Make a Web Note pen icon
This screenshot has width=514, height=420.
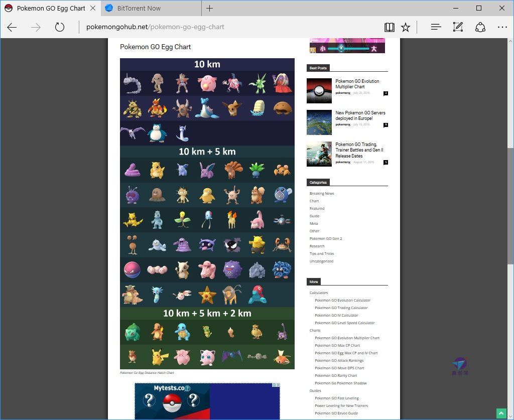458,27
